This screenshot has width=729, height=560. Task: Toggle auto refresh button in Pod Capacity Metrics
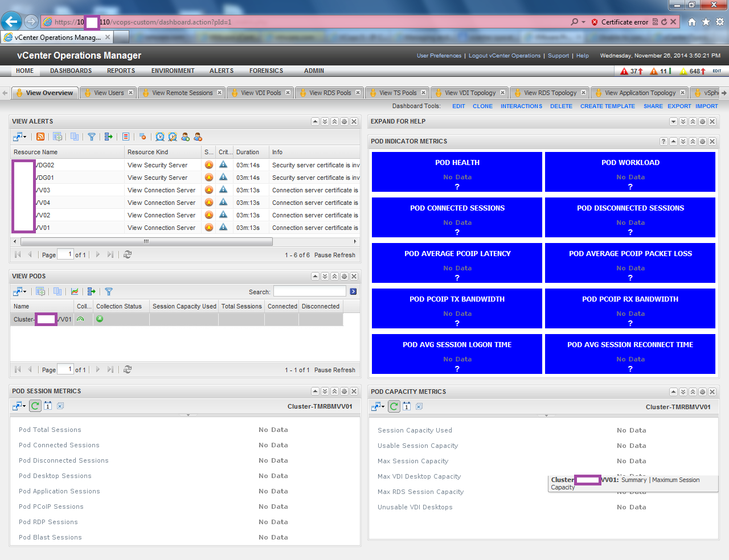[394, 406]
